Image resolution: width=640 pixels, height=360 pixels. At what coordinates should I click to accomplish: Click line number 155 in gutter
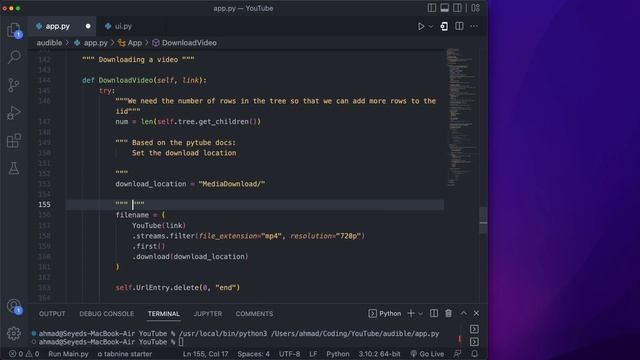coord(44,204)
